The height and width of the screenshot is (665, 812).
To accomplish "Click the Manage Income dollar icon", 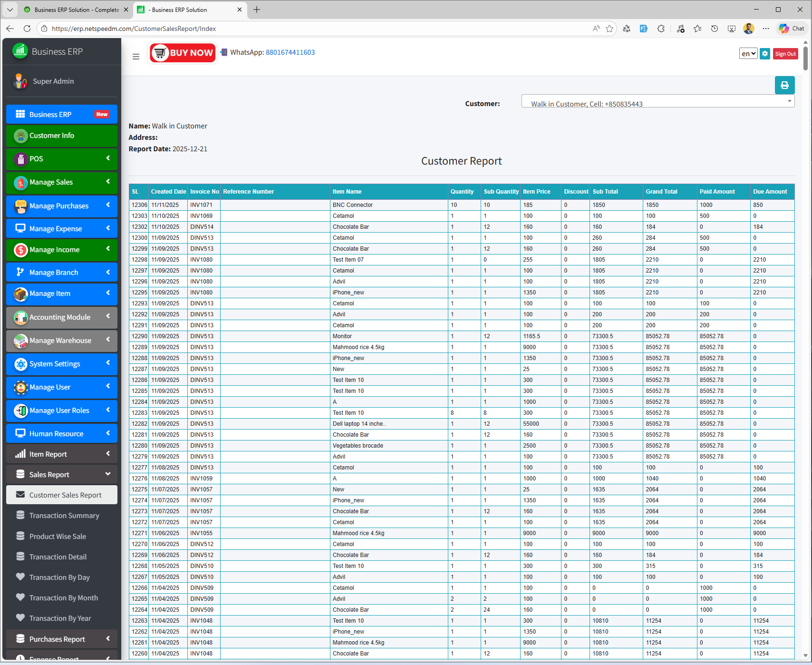I will 20,249.
